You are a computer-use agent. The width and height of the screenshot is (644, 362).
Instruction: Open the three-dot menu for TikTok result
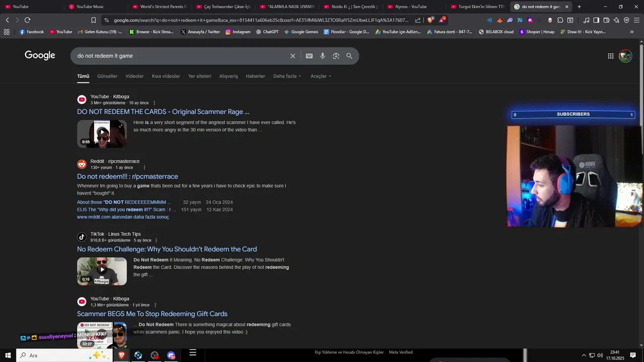click(156, 240)
